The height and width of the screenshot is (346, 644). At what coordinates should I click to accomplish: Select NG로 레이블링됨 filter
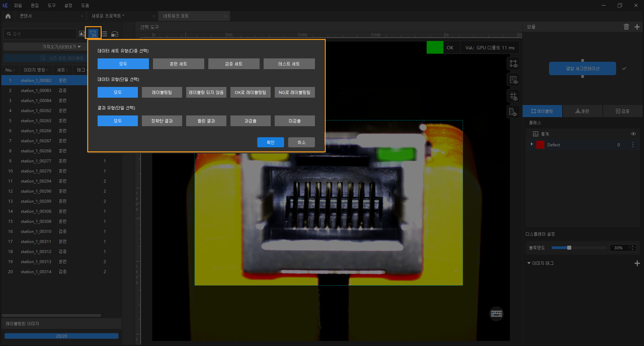tap(295, 92)
